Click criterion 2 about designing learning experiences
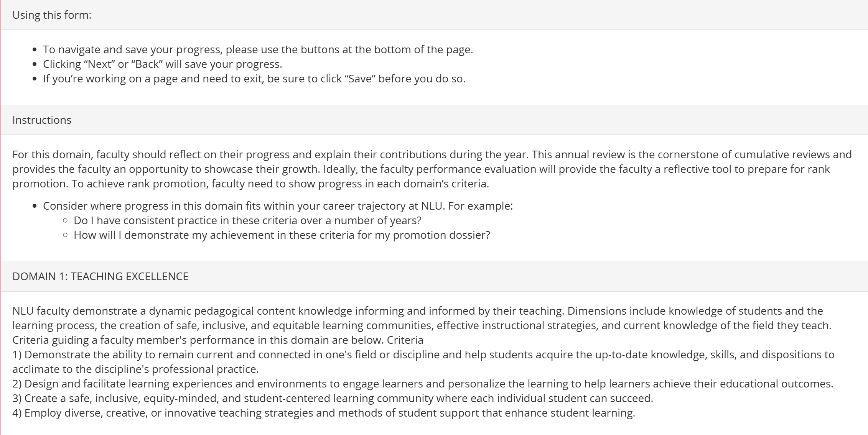This screenshot has height=435, width=868. click(423, 384)
